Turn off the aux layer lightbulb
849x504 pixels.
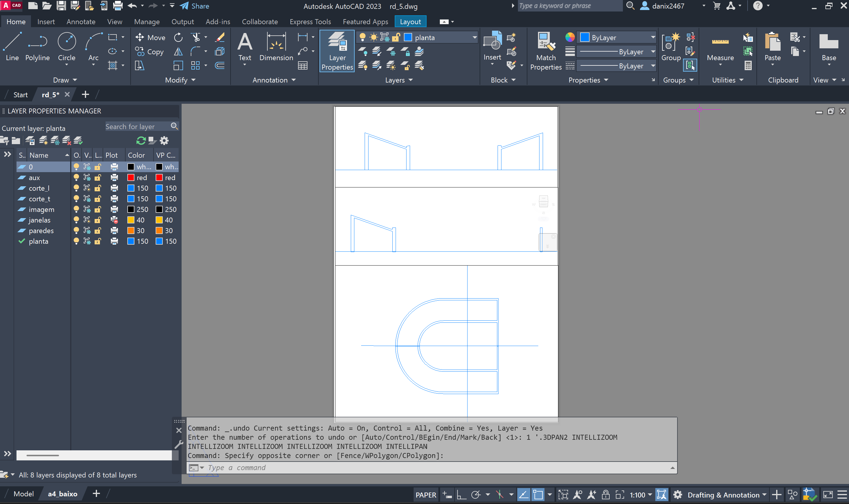76,178
